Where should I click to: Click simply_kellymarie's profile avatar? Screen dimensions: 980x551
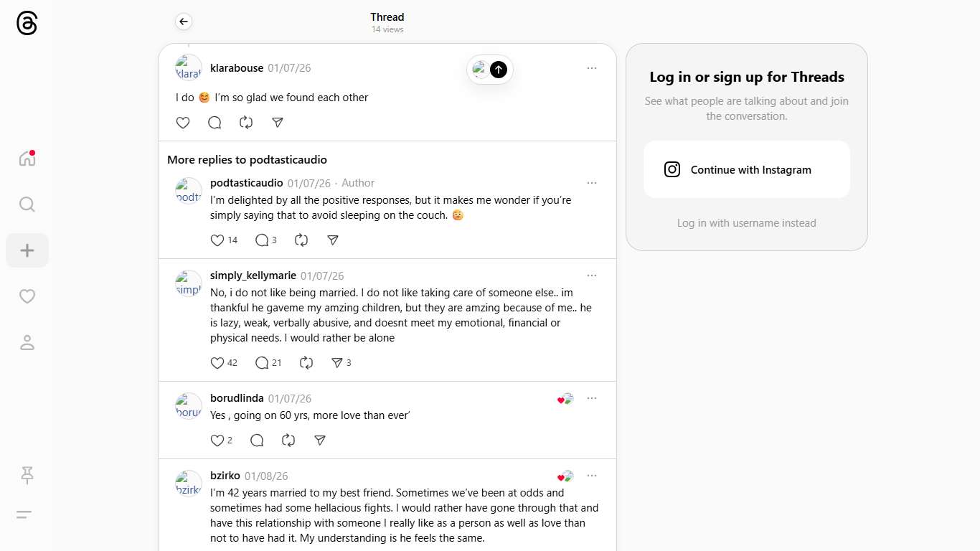189,283
